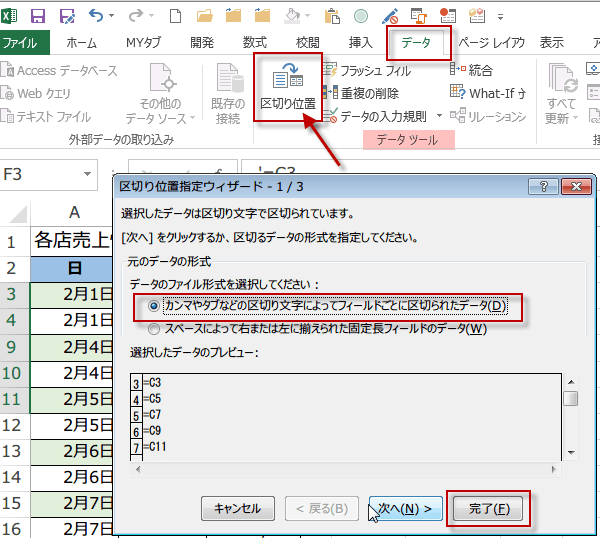Click Flash Fill (フラッシュ フィル)

[367, 70]
